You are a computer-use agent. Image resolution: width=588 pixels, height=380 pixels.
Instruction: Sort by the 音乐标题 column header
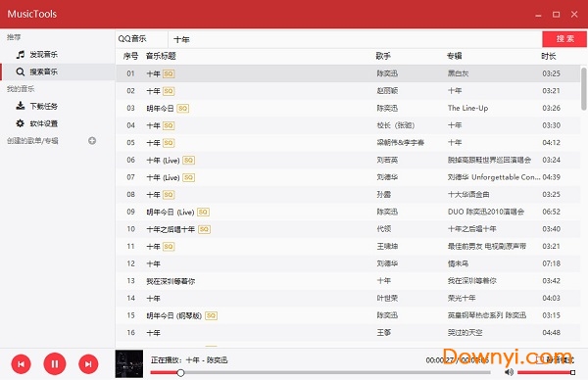click(161, 56)
